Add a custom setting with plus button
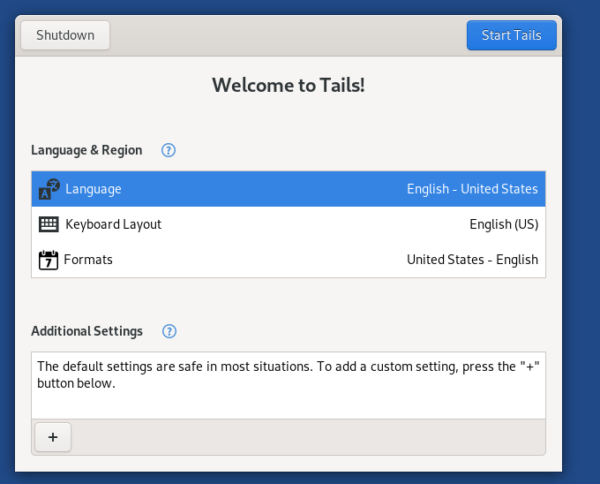Image resolution: width=600 pixels, height=484 pixels. (x=53, y=437)
